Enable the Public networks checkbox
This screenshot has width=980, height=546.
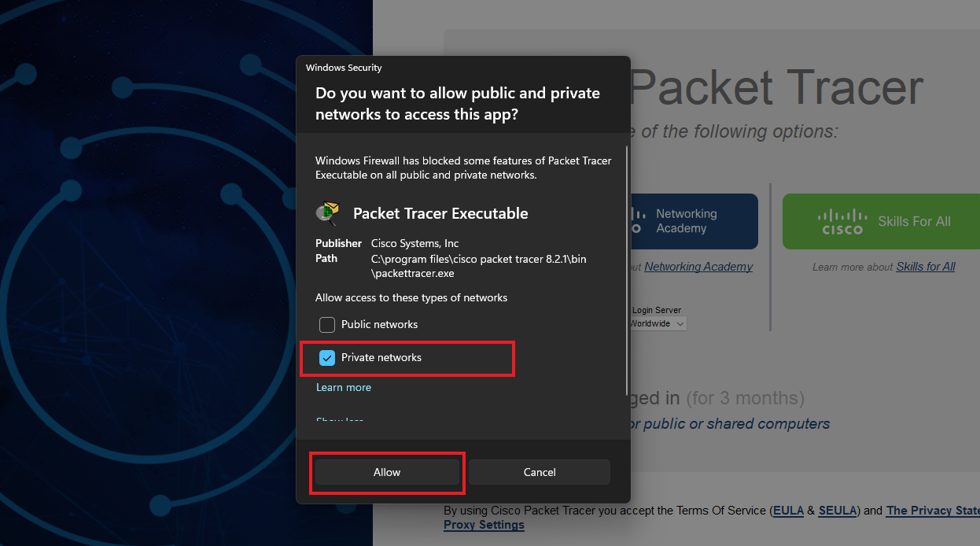(327, 324)
